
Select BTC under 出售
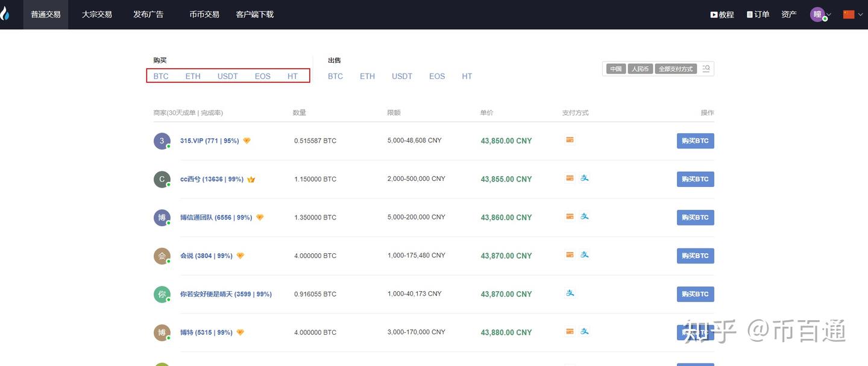point(336,77)
